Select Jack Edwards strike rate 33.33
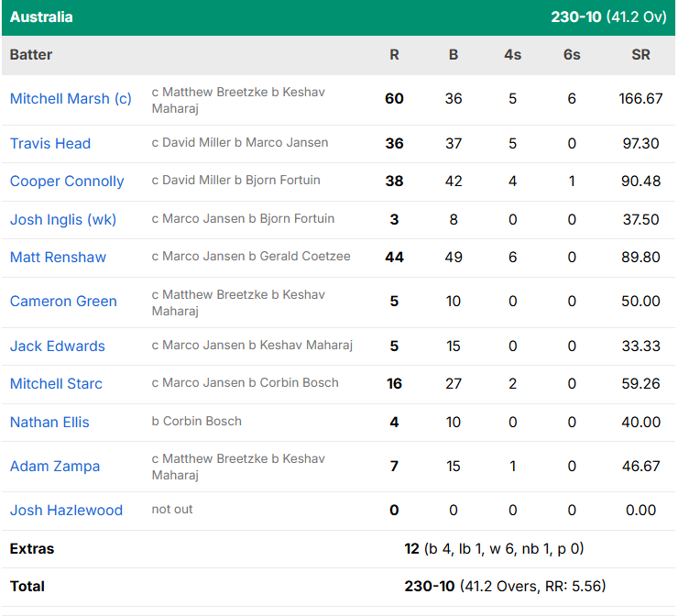 click(640, 346)
